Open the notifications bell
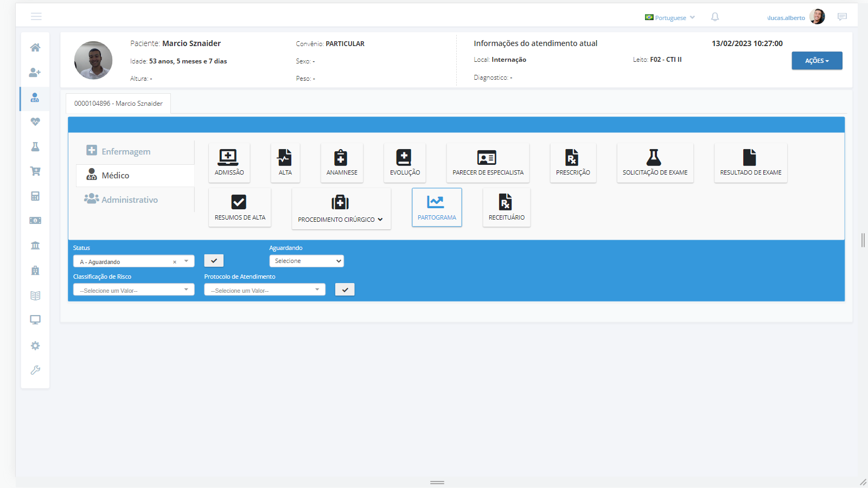The image size is (868, 488). (714, 17)
